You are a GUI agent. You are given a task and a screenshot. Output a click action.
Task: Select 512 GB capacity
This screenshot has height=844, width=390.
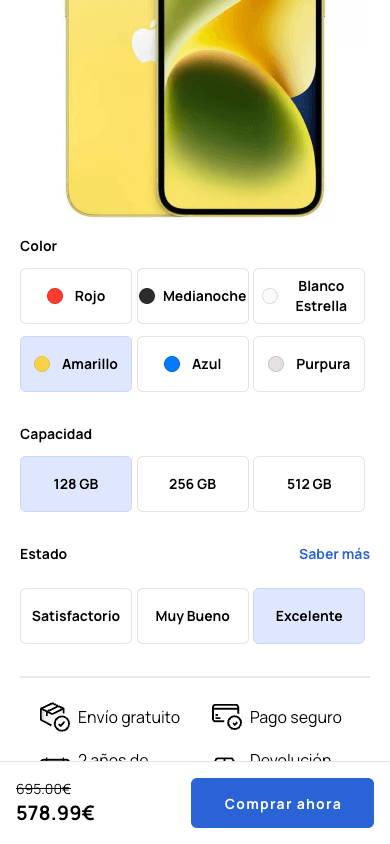pos(309,484)
